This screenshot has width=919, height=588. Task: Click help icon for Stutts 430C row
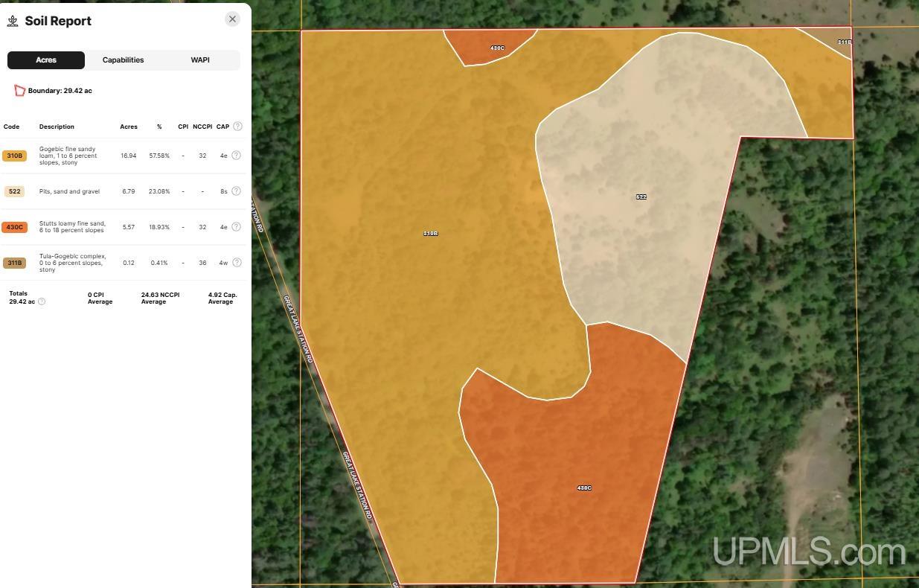tap(236, 227)
